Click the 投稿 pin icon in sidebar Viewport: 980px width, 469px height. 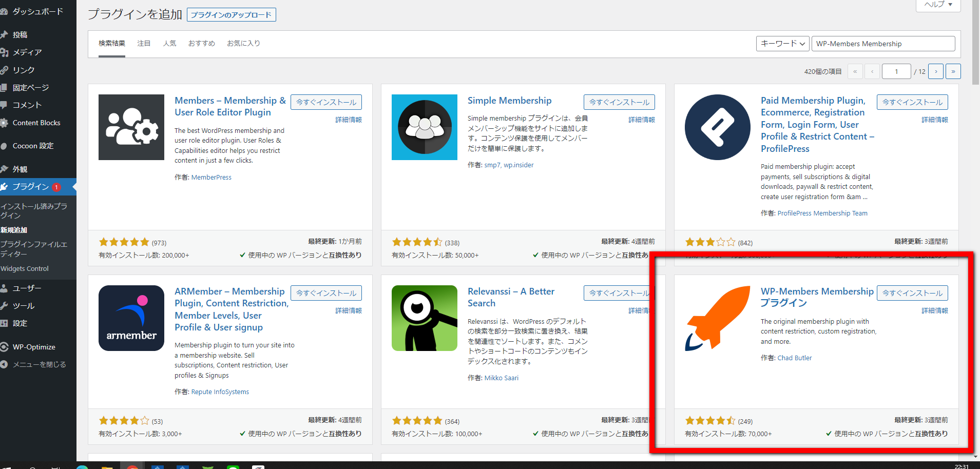point(4,34)
